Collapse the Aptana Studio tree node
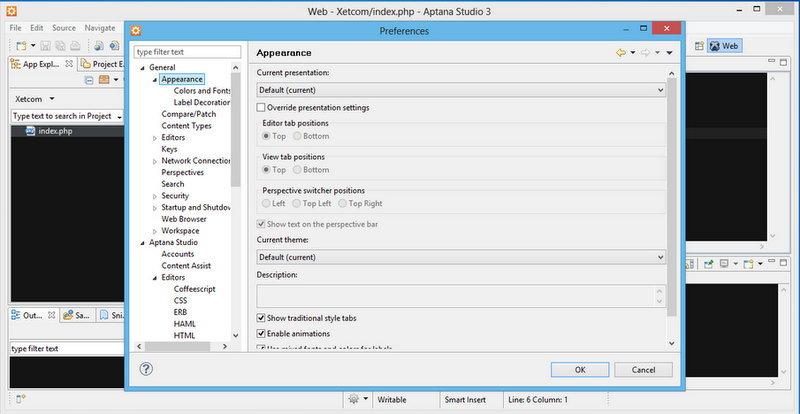This screenshot has height=414, width=800. pos(142,243)
